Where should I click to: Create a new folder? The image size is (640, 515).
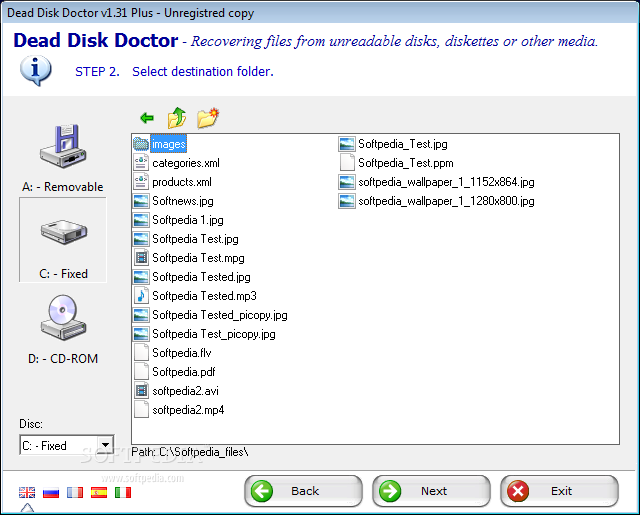[x=208, y=118]
